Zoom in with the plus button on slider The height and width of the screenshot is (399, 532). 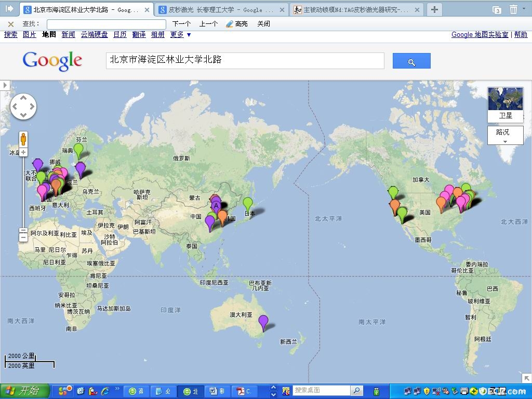[x=23, y=152]
